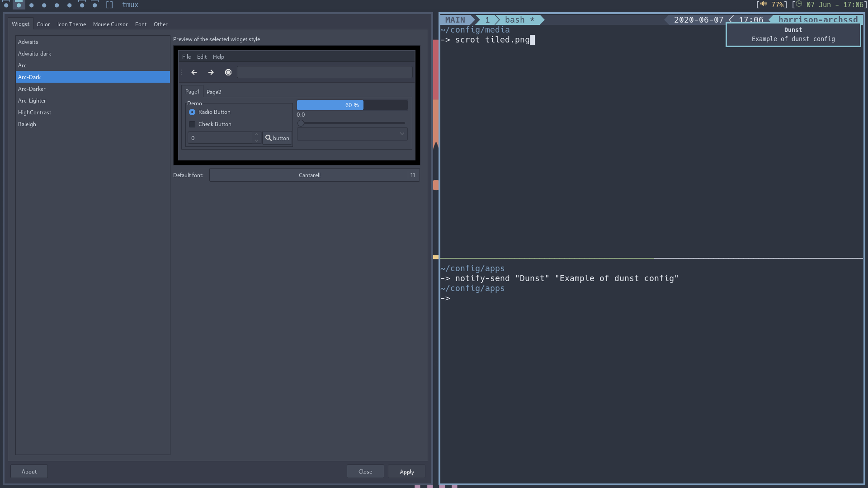Viewport: 868px width, 488px height.
Task: Click the clock icon in status bar
Action: point(799,5)
